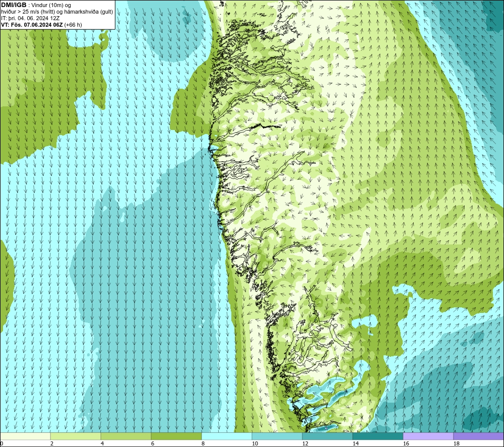Click the 'DMI/IGB : Vindur (10m) og' title line
504x447 pixels.
36,5
